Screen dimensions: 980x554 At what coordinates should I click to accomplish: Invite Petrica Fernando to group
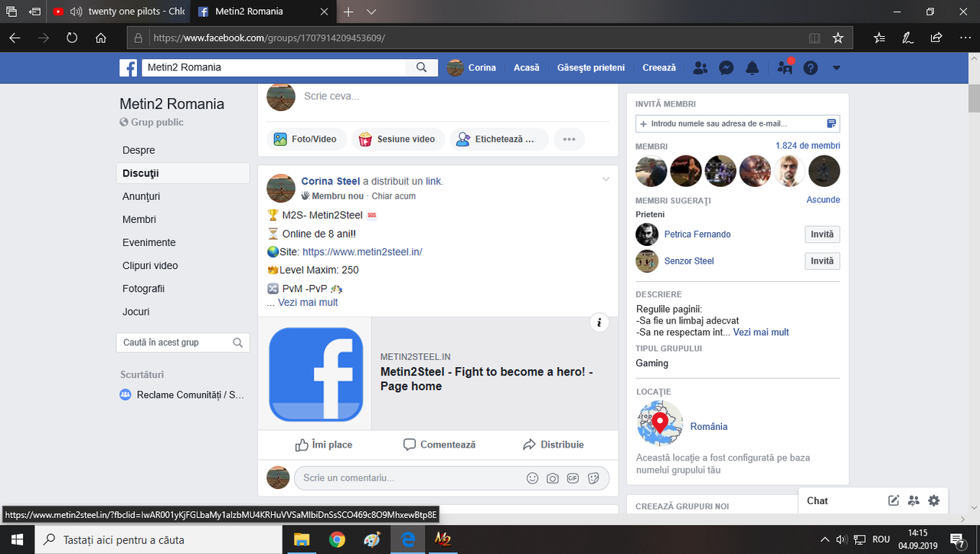[822, 234]
